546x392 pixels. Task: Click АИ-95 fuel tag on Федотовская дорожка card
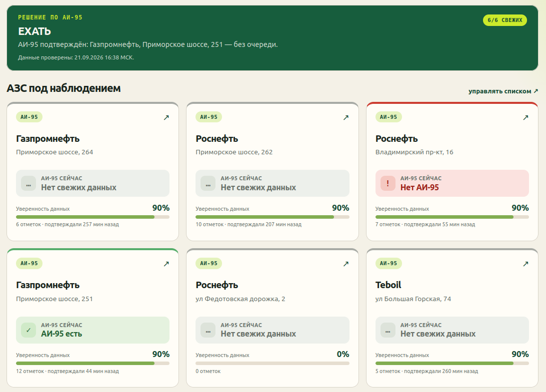(x=208, y=263)
